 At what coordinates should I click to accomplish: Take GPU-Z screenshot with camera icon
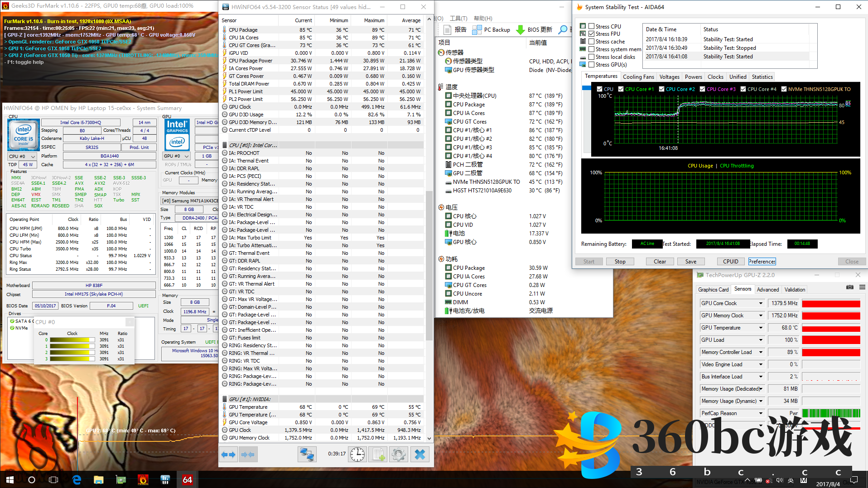(849, 287)
